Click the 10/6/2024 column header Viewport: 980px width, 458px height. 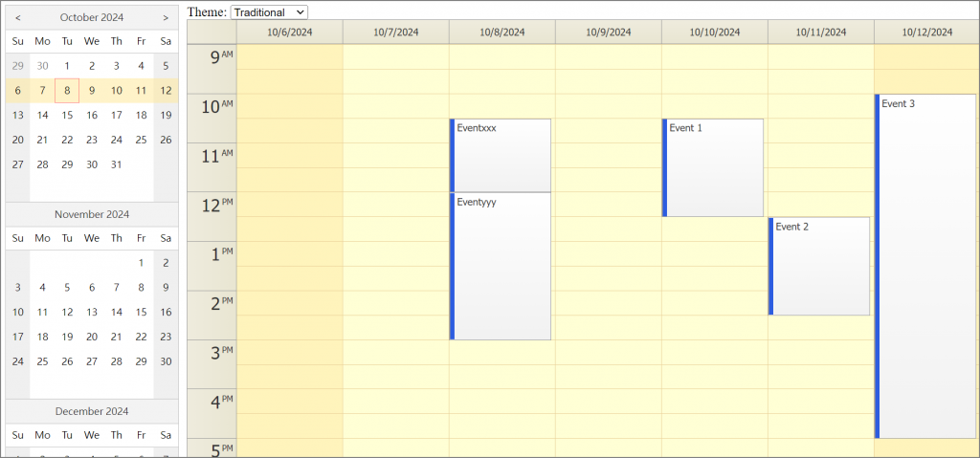tap(289, 32)
